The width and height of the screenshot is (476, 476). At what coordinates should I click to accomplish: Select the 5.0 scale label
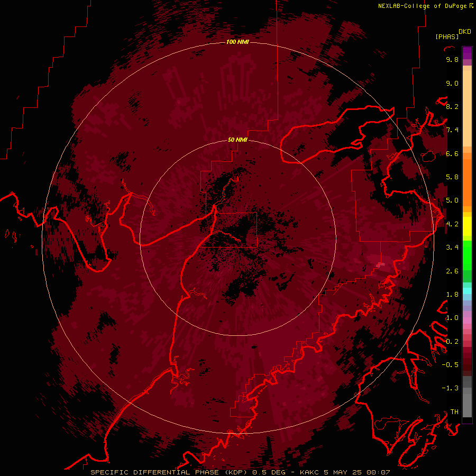452,200
